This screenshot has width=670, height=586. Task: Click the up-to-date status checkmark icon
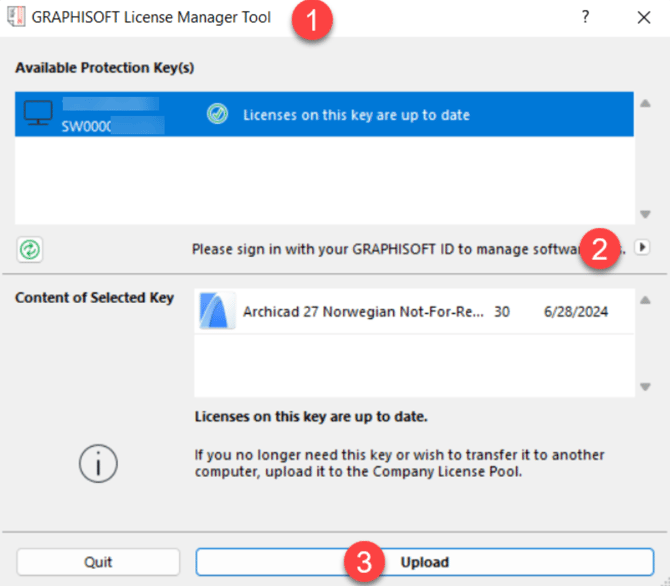click(217, 115)
